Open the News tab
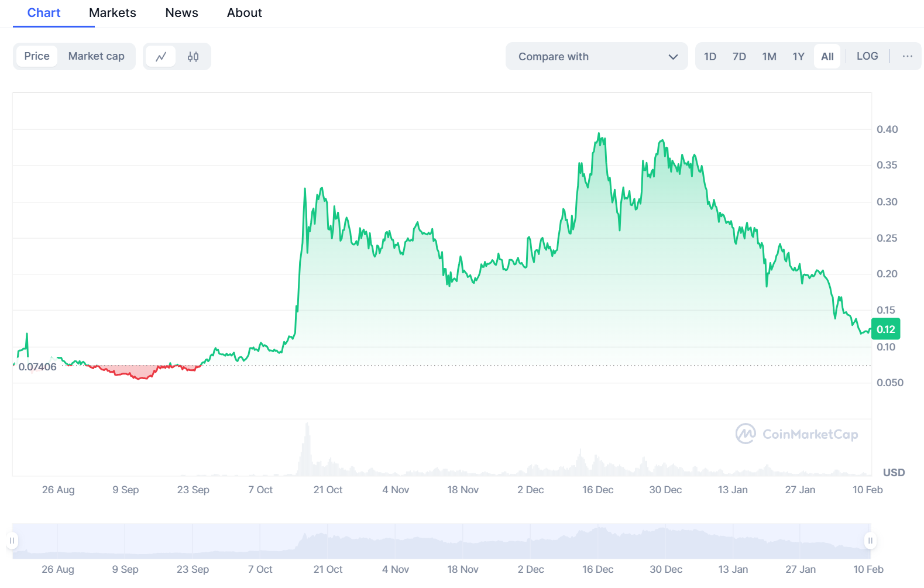 [181, 13]
